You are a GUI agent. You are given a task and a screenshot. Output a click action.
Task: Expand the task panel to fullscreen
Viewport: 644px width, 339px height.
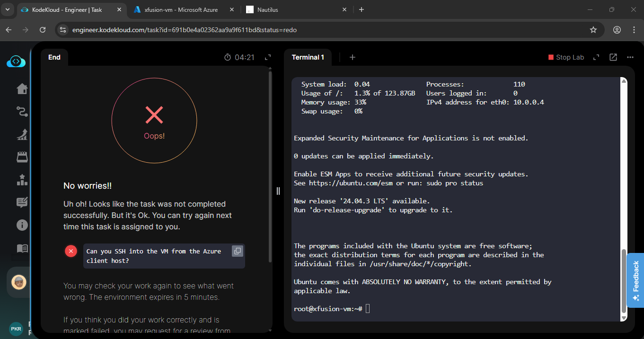(268, 57)
